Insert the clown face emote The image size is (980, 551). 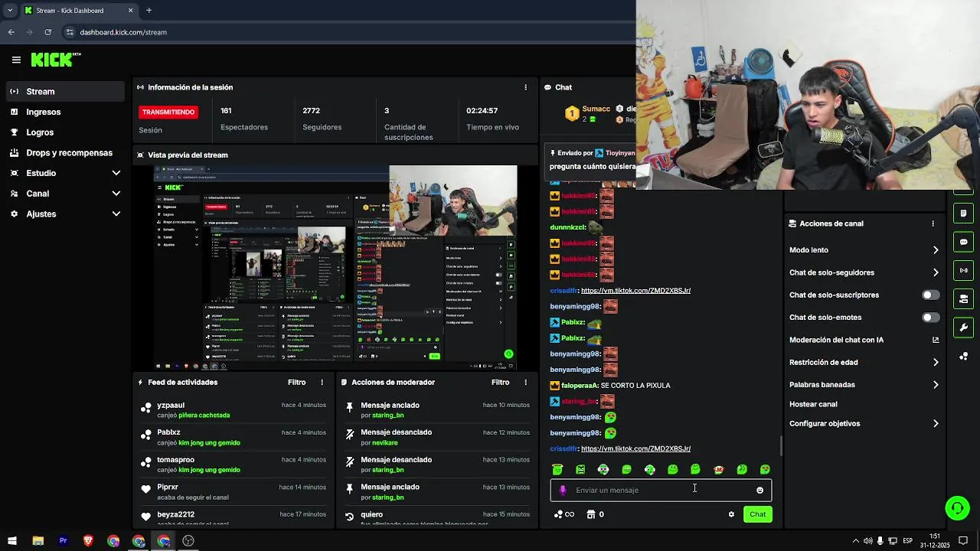pos(718,469)
